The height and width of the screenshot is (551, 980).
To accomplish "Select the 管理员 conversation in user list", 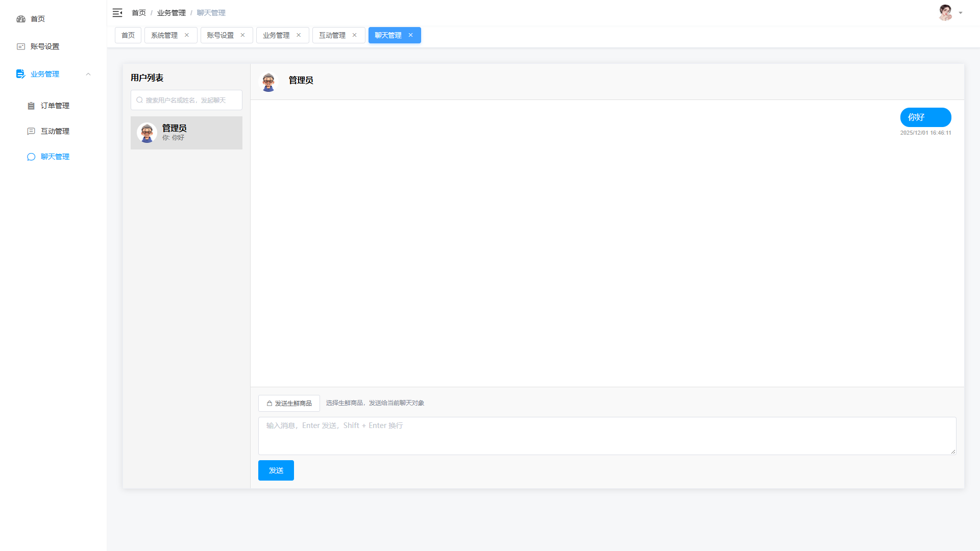I will point(186,133).
